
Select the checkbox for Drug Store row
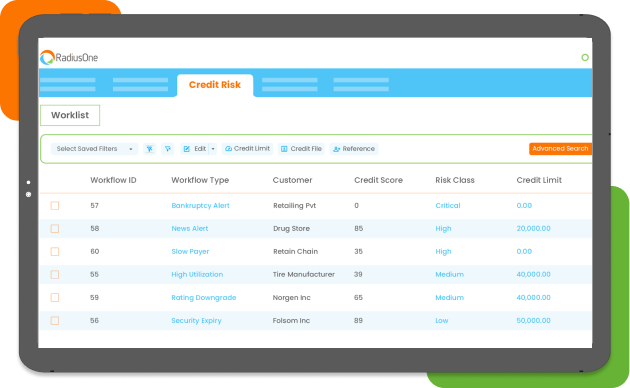[x=55, y=229]
